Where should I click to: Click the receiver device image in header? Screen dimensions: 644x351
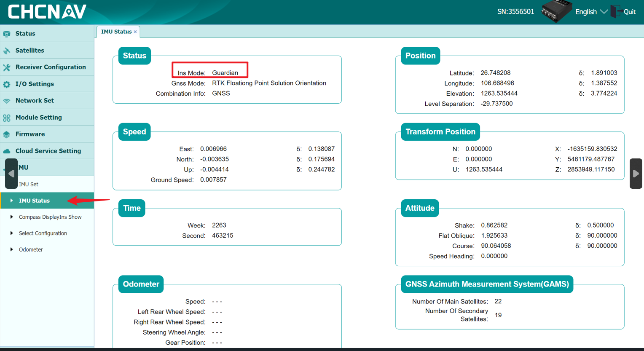click(x=556, y=11)
